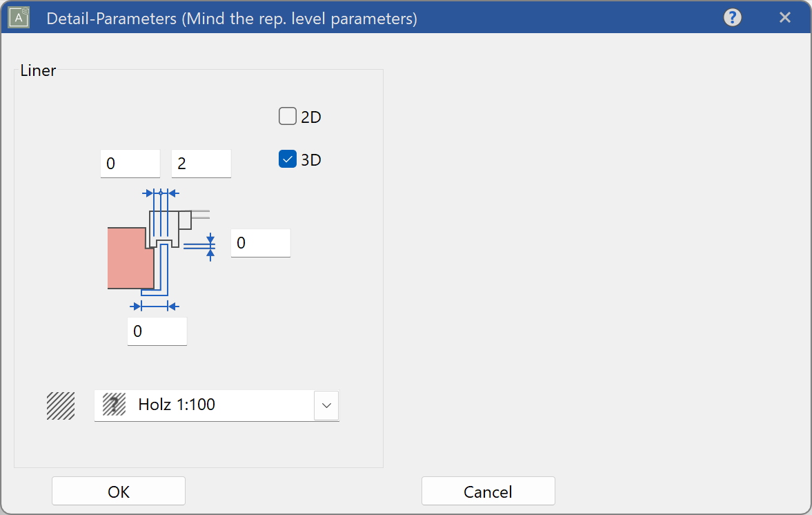812x515 pixels.
Task: Click the Liner group label
Action: (x=38, y=70)
